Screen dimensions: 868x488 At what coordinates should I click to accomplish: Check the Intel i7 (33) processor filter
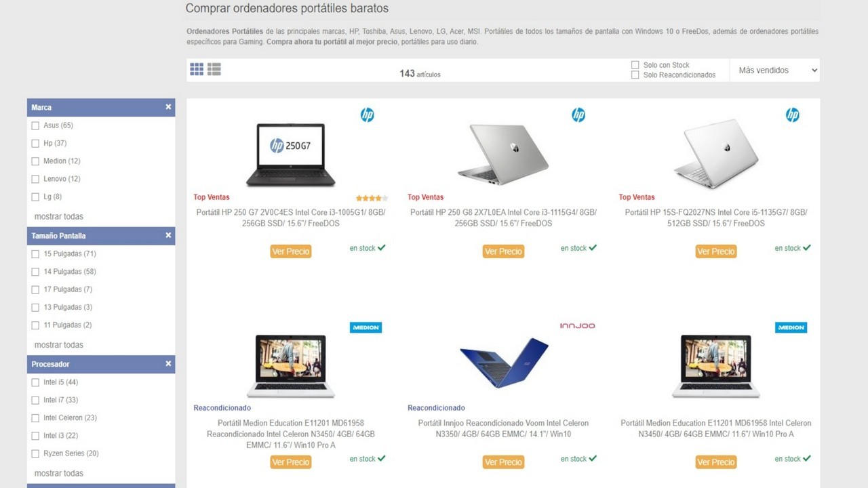36,400
